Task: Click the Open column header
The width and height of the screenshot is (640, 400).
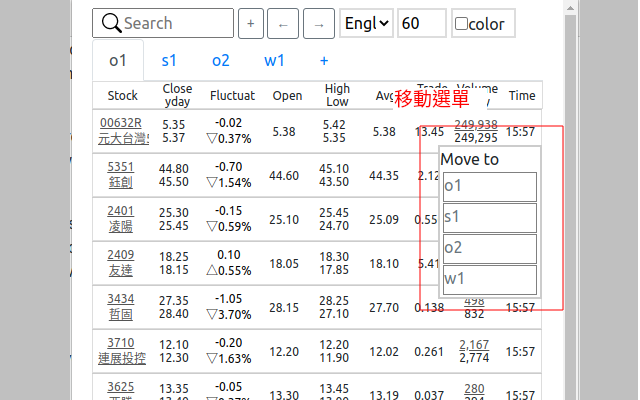Action: [287, 96]
